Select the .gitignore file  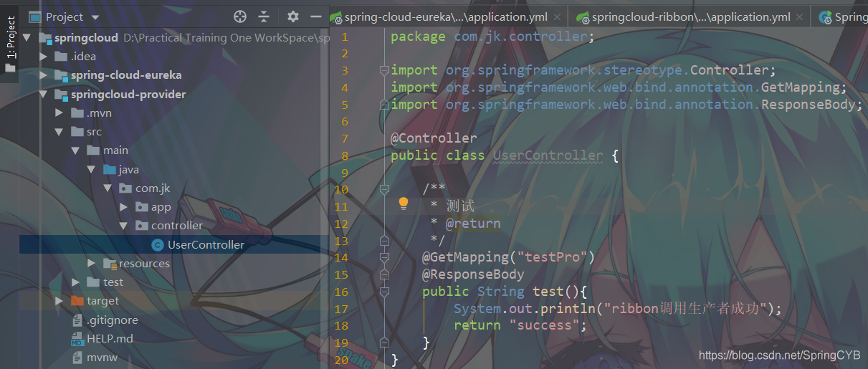pyautogui.click(x=113, y=320)
